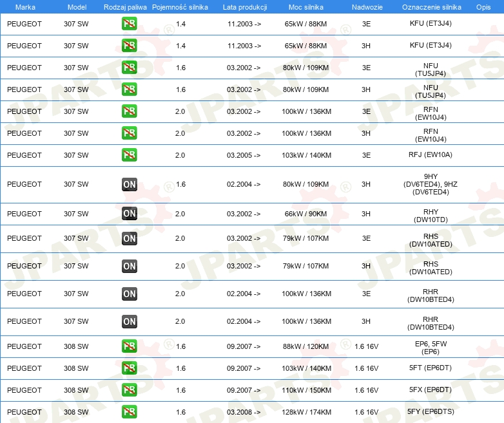Image resolution: width=504 pixels, height=423 pixels.
Task: Select the 88kW / 120KM power cell
Action: tap(305, 346)
